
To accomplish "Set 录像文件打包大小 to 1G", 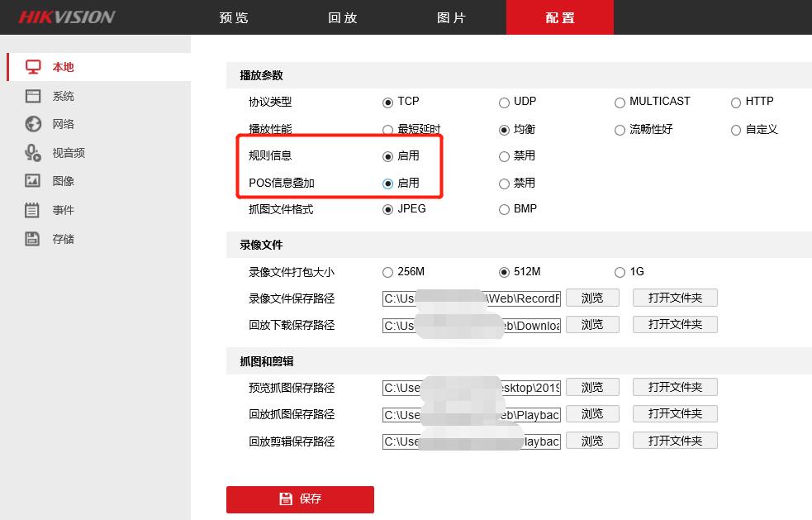I will pos(620,271).
